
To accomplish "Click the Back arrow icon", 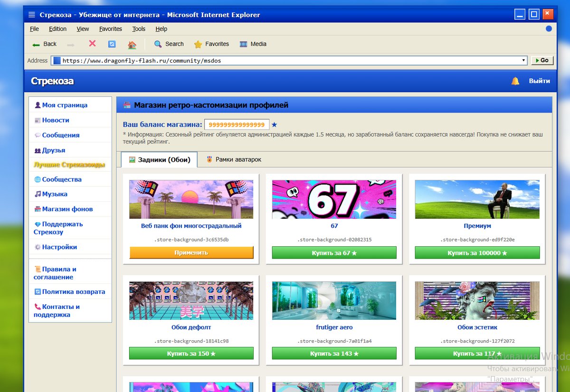I will coord(36,44).
